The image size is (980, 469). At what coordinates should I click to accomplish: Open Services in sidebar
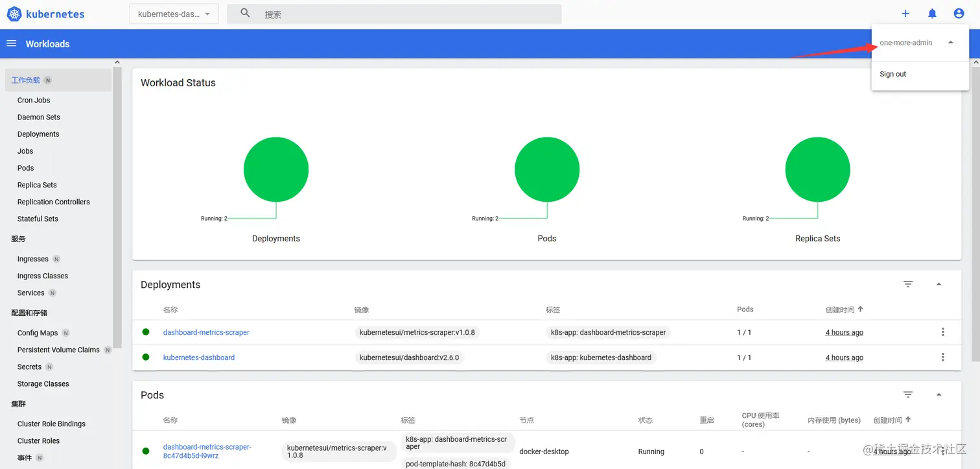[31, 293]
